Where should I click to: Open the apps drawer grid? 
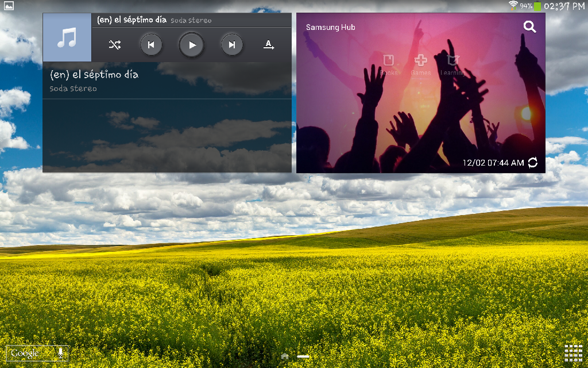[574, 353]
